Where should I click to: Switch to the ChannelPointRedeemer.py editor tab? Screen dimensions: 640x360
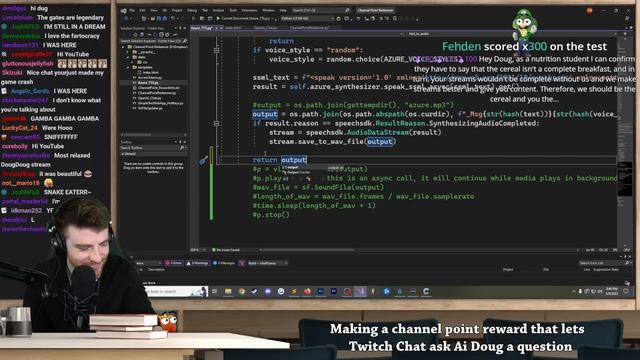click(x=309, y=28)
